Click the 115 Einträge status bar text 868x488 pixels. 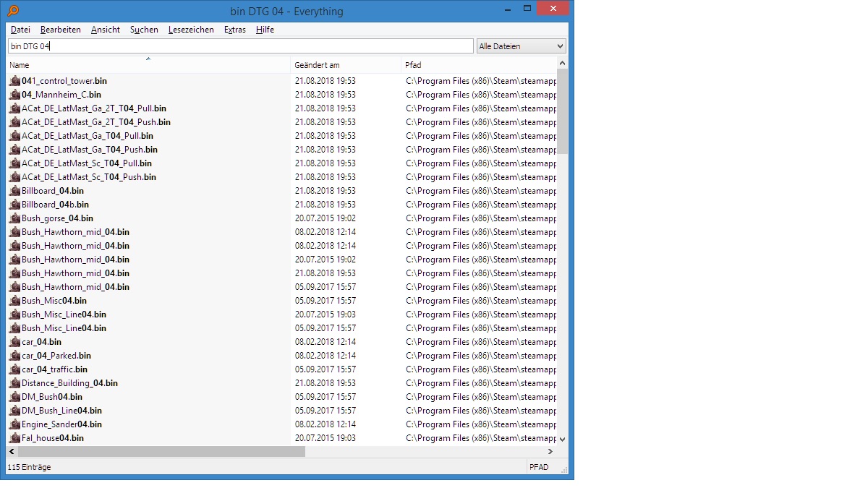click(29, 467)
